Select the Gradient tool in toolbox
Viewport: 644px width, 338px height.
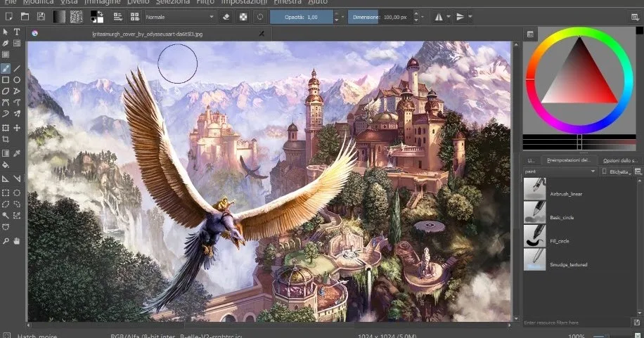tap(6, 154)
